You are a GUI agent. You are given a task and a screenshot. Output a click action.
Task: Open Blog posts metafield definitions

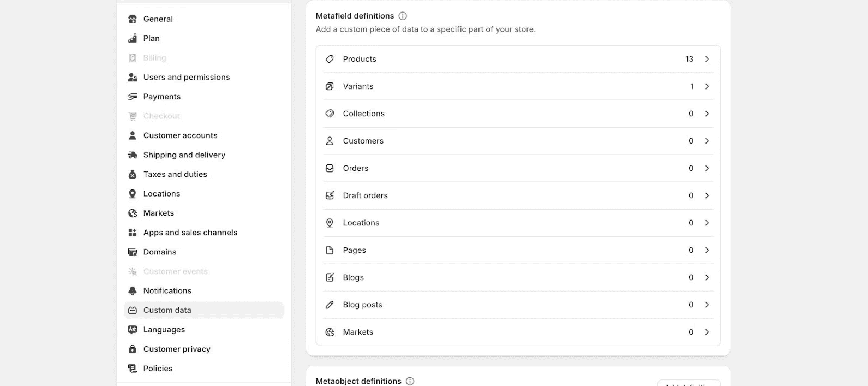coord(518,305)
